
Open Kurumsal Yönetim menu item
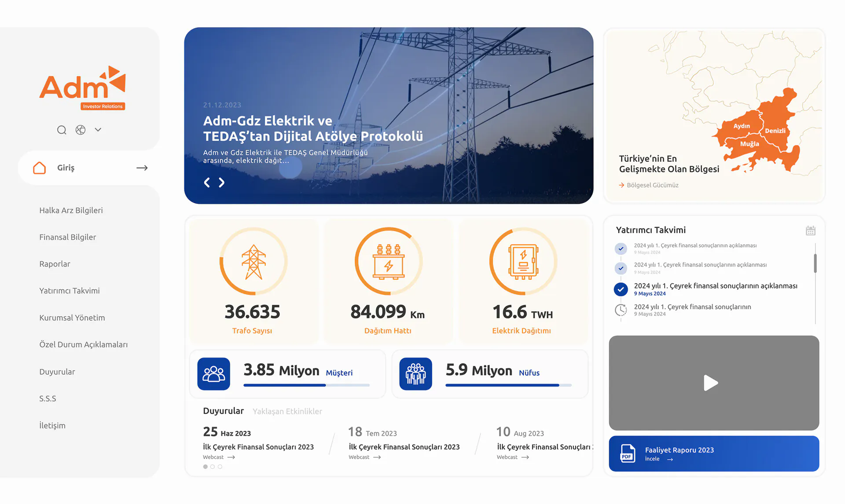72,318
